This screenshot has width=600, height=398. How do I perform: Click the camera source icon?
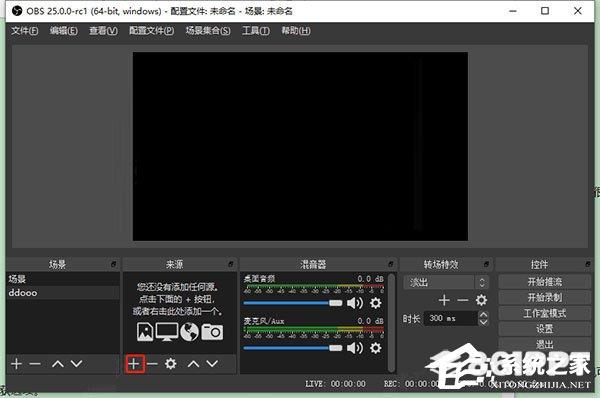pos(212,332)
